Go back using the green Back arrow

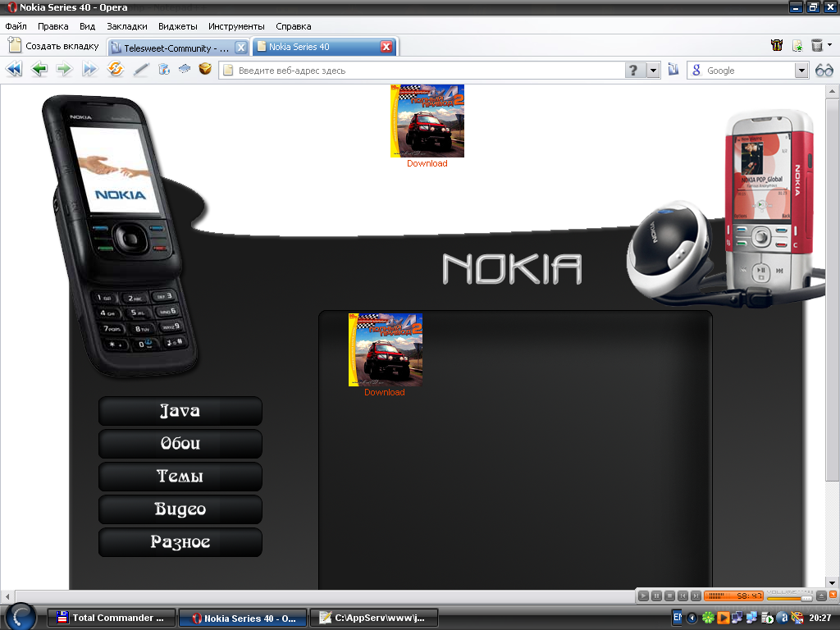coord(39,70)
